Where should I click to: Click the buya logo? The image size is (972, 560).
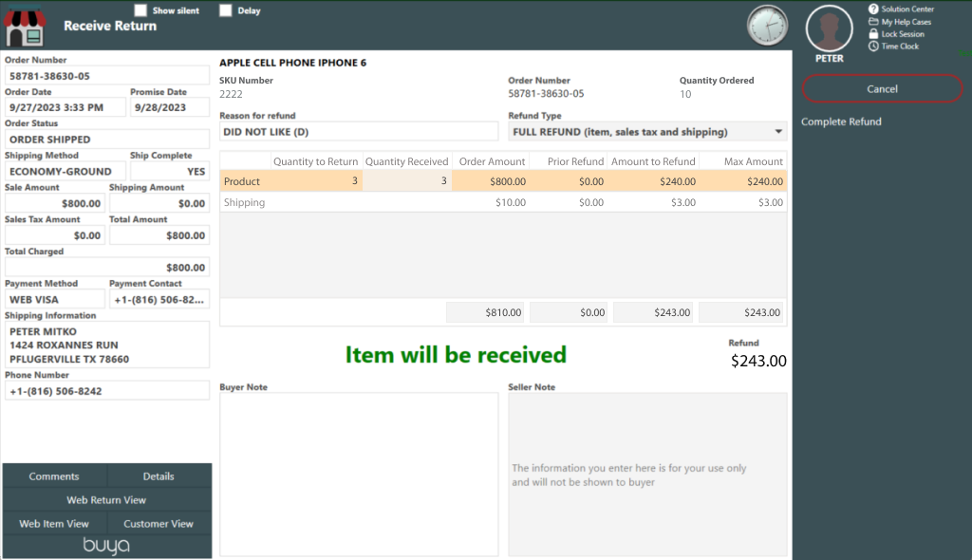106,546
